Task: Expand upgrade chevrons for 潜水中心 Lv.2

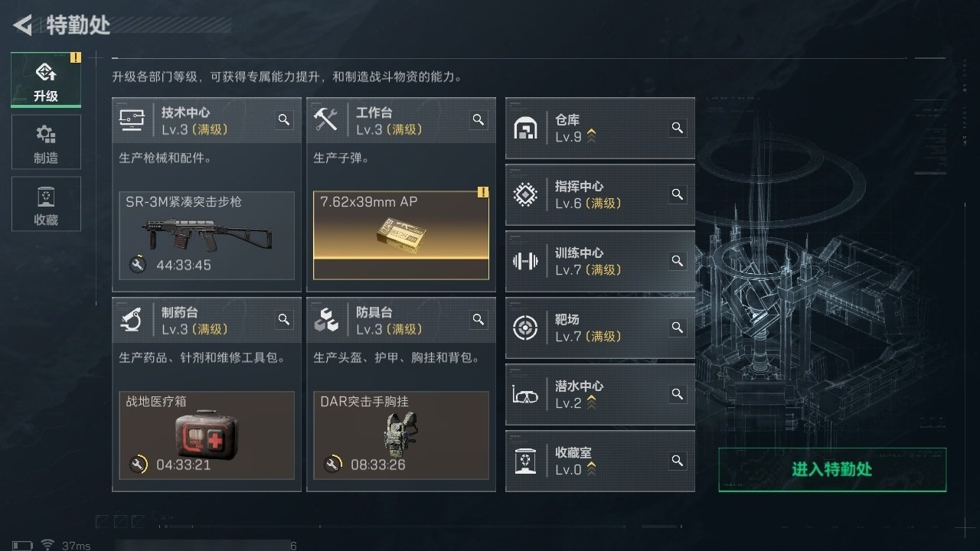Action: click(x=591, y=403)
